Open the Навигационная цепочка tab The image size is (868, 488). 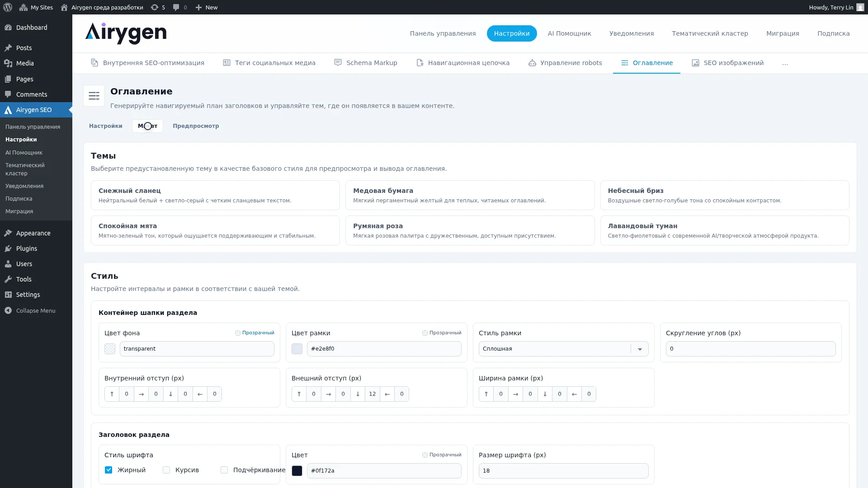point(462,63)
